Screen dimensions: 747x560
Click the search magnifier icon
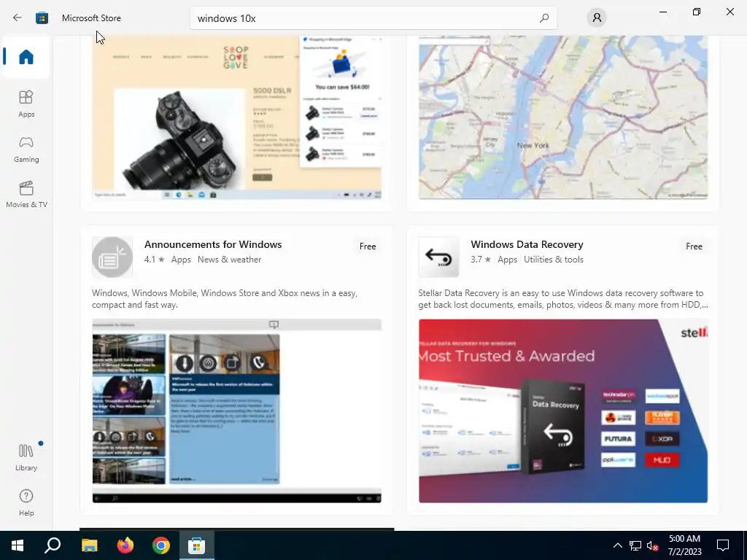point(544,18)
